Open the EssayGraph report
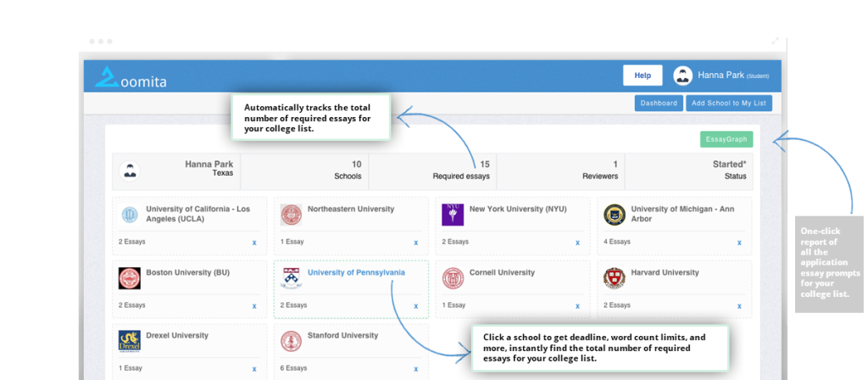 pyautogui.click(x=726, y=140)
